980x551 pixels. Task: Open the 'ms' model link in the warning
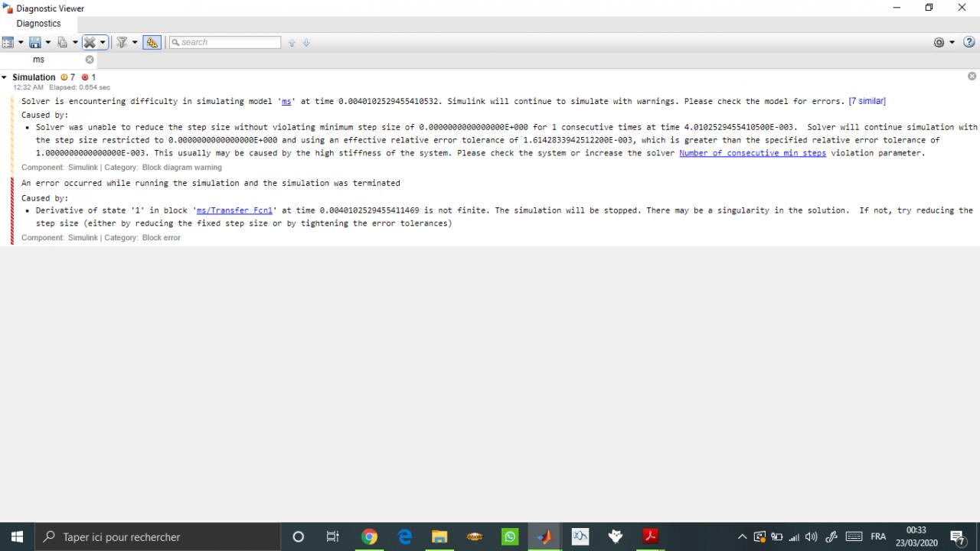286,101
